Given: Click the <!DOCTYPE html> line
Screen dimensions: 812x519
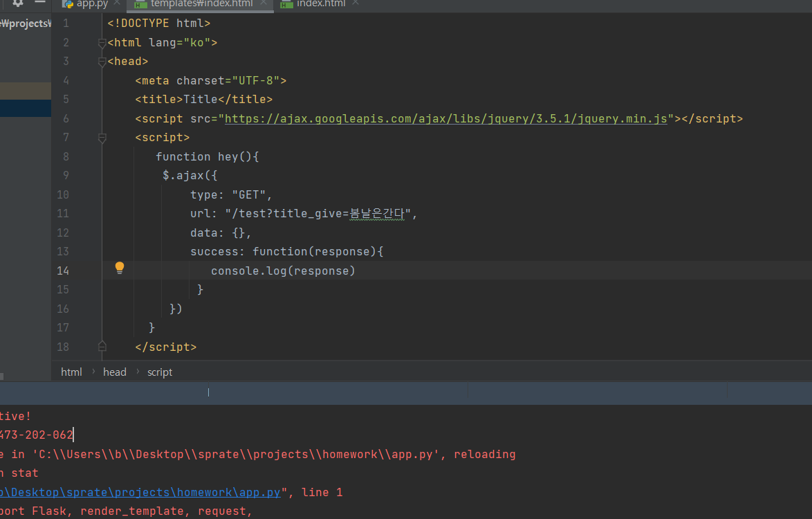Looking at the screenshot, I should point(159,24).
